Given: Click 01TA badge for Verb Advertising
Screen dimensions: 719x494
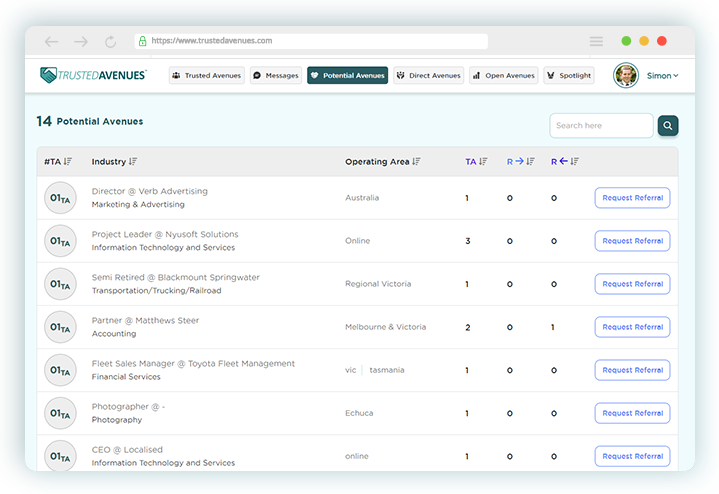Looking at the screenshot, I should click(60, 198).
